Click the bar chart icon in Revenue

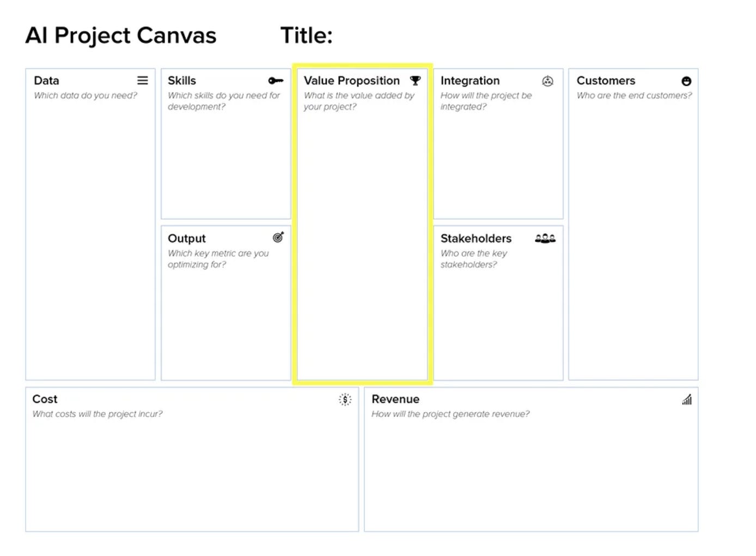687,400
